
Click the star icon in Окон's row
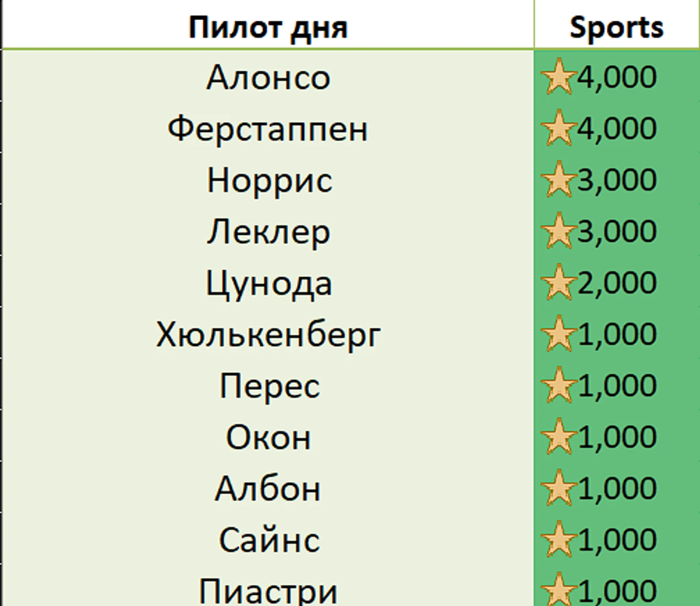(x=558, y=437)
